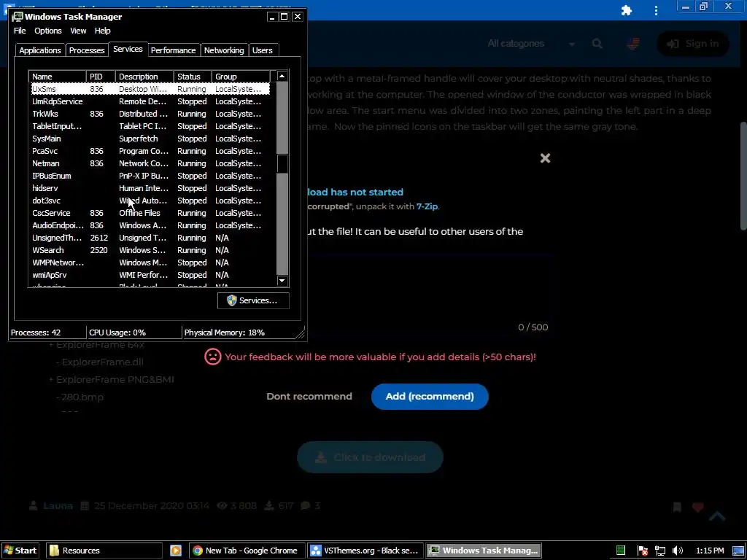This screenshot has width=747, height=560.
Task: Click the services list scrollbar thumb
Action: [282, 164]
